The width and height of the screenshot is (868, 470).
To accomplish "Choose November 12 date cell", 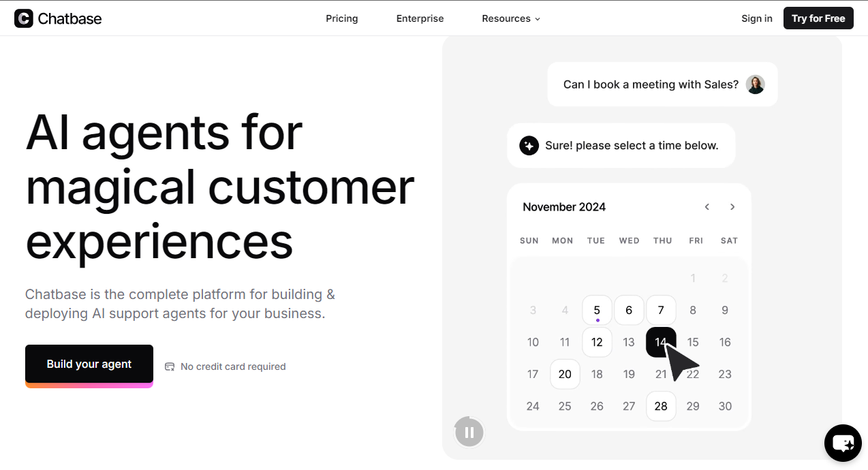I will [597, 342].
